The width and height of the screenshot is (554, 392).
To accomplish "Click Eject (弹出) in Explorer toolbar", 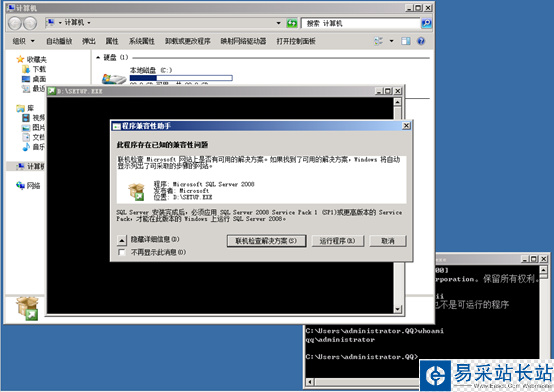I will point(89,41).
